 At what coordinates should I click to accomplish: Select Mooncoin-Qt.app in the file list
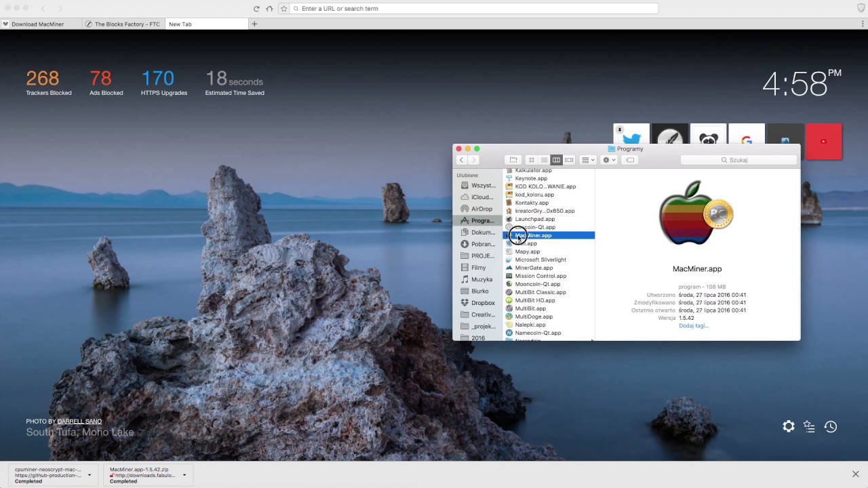click(x=549, y=284)
